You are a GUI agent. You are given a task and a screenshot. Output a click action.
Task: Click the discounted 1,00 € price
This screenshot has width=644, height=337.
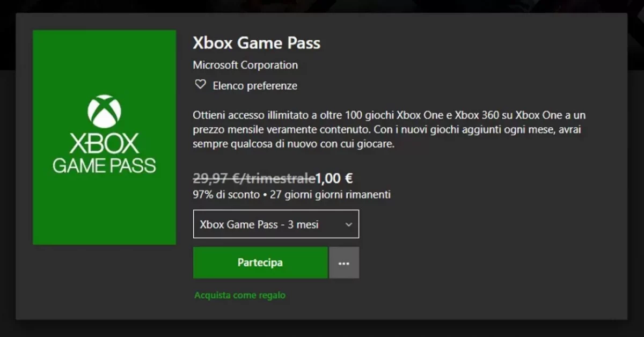334,178
